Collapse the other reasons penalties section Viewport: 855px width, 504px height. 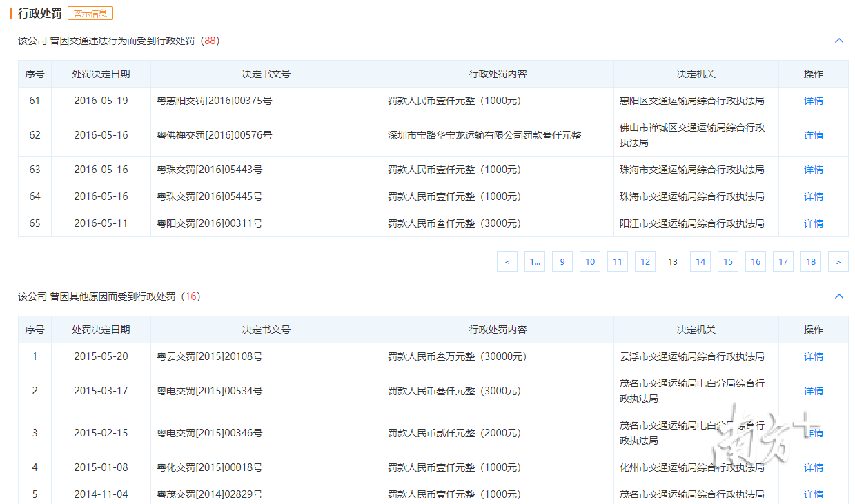tap(839, 296)
